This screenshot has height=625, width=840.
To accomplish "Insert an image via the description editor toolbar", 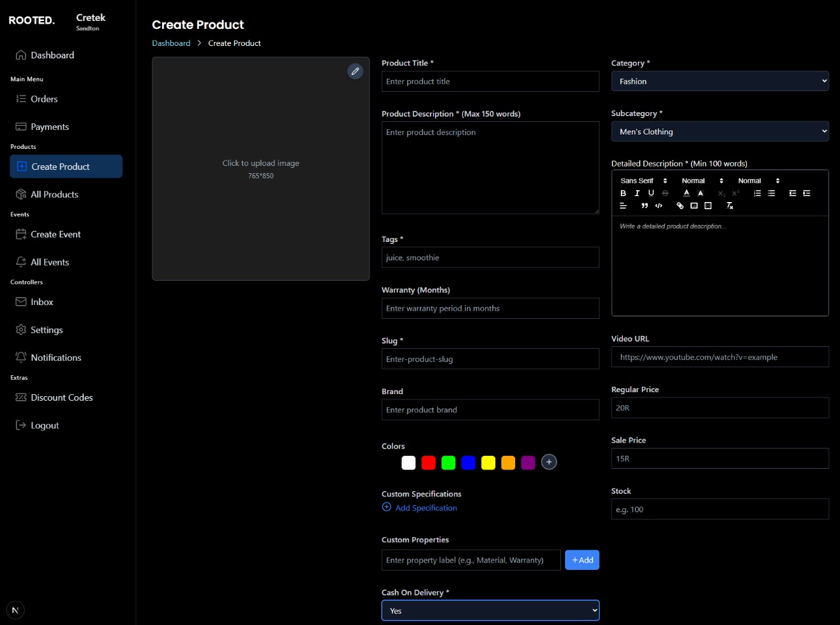I will [x=694, y=205].
